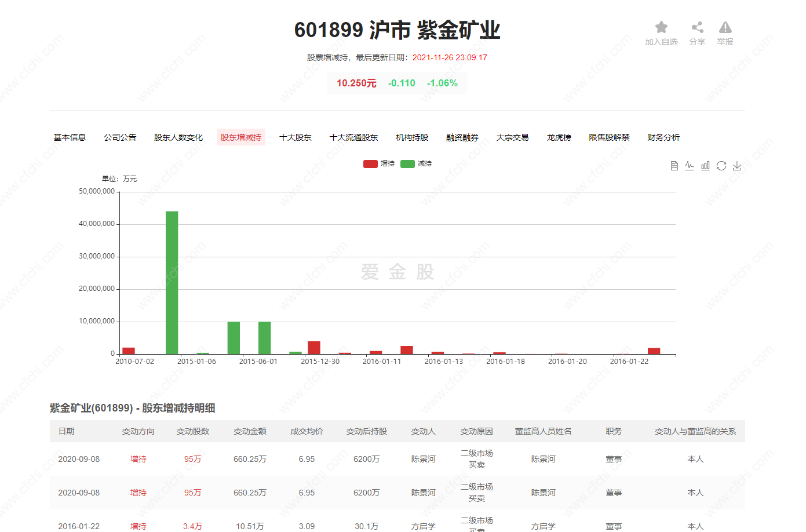Click the red bar above 2015-12-30
The width and height of the screenshot is (806, 532).
(314, 348)
